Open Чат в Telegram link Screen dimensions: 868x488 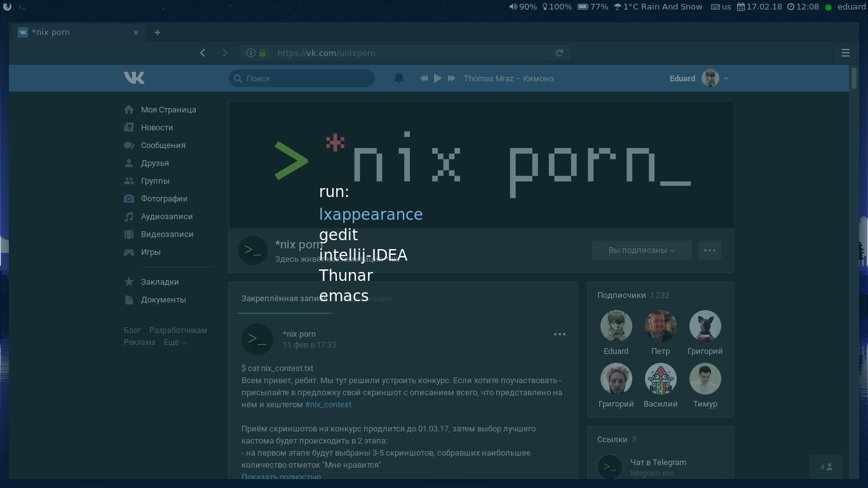click(658, 462)
